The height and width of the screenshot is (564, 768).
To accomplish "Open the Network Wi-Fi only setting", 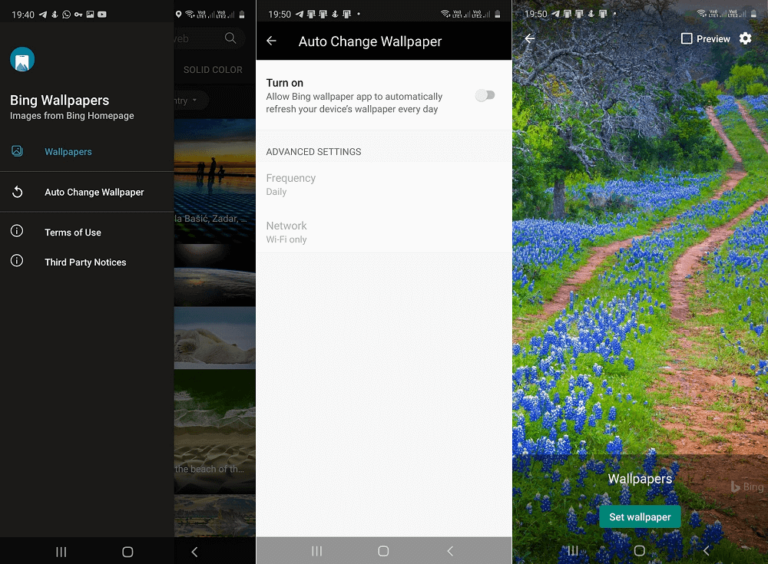I will (x=384, y=232).
